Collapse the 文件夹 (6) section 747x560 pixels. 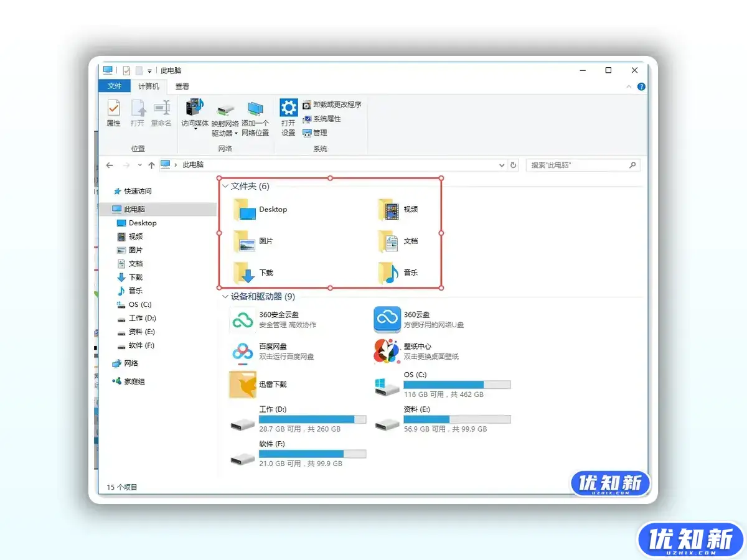point(224,185)
